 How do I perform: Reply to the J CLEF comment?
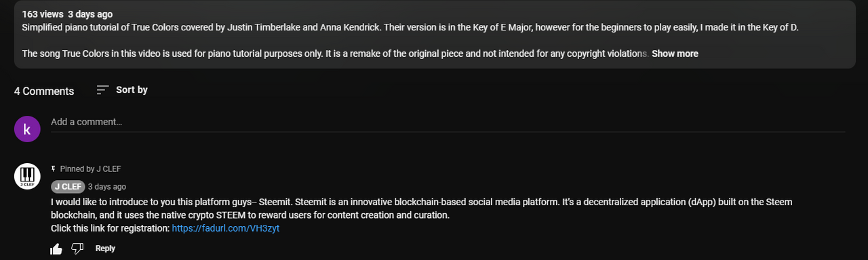point(105,248)
